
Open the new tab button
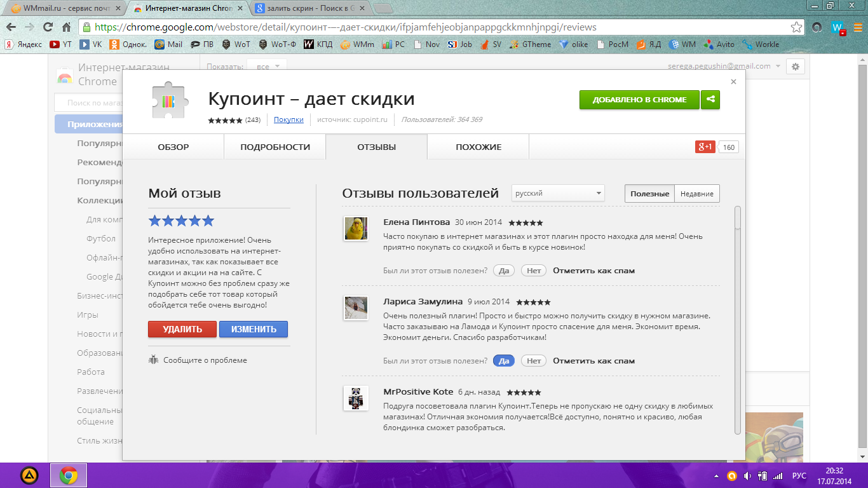pos(383,9)
